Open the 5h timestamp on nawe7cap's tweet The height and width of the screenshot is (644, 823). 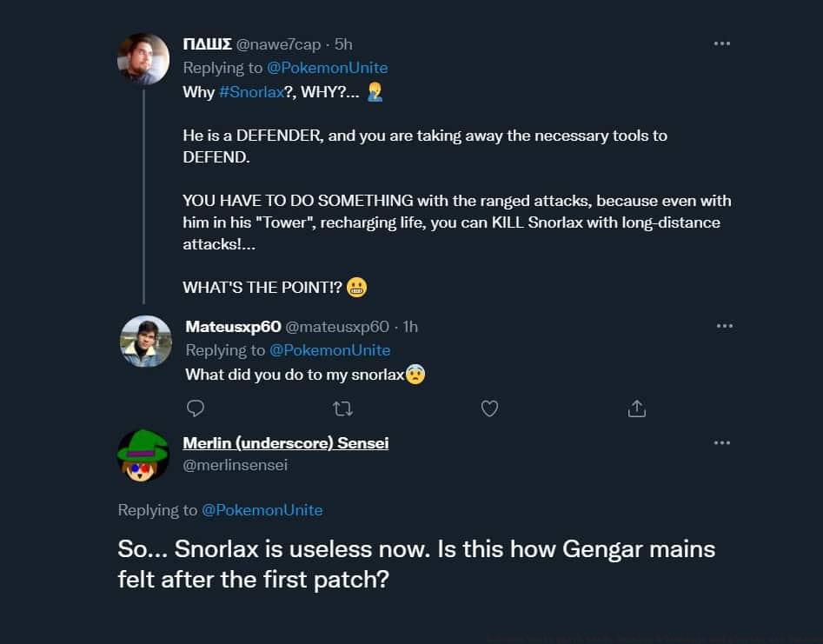point(343,44)
